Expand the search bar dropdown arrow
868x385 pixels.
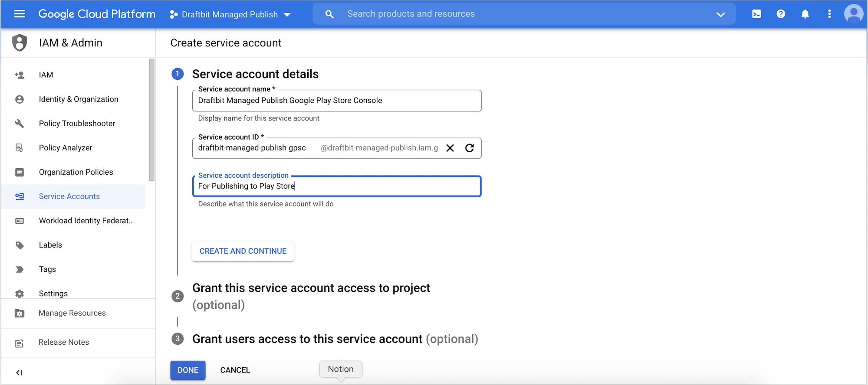point(720,14)
